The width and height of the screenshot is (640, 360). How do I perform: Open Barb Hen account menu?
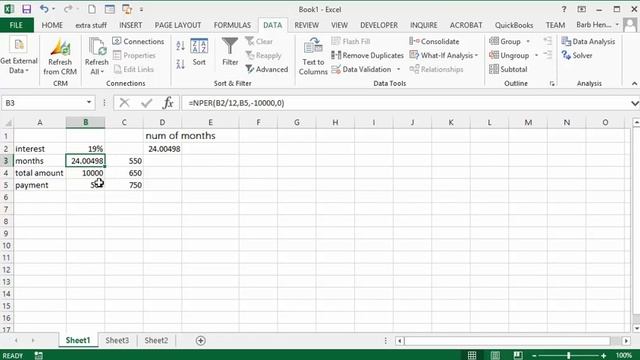[x=598, y=25]
